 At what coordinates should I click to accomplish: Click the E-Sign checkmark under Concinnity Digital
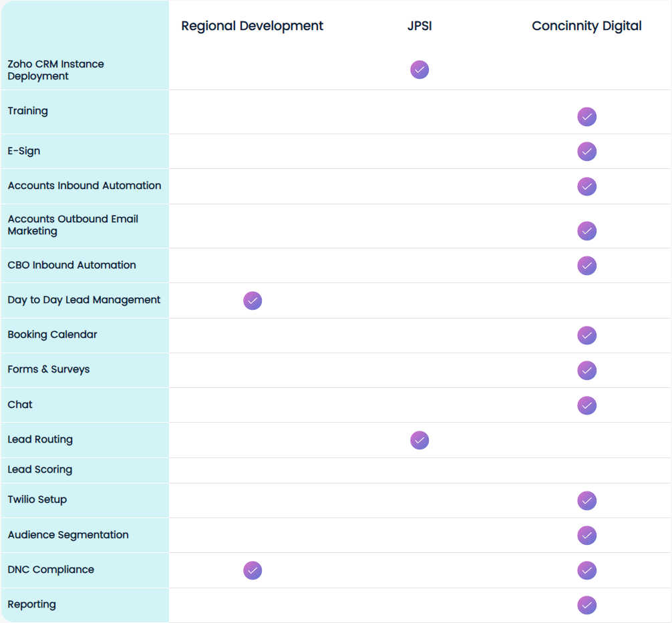pos(586,152)
